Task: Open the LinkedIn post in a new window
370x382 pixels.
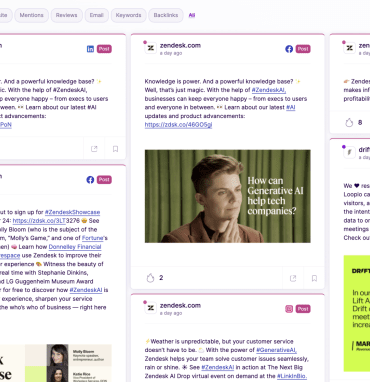Action: (x=94, y=149)
